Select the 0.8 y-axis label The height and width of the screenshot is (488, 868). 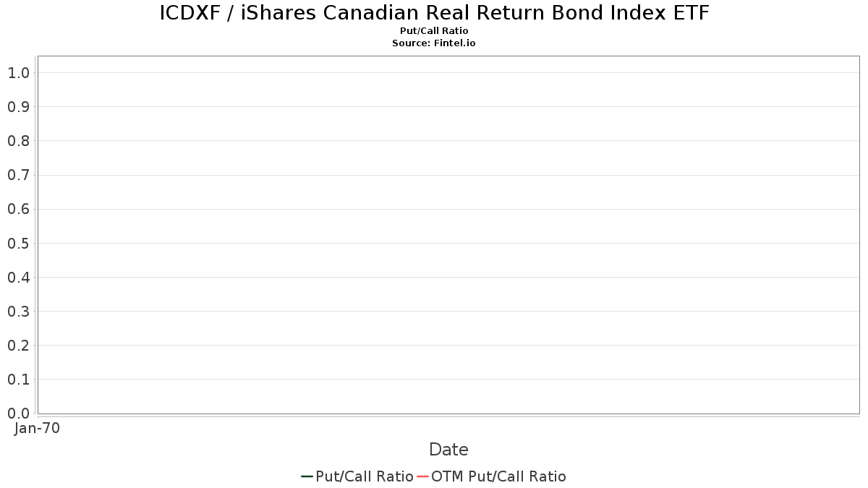19,141
